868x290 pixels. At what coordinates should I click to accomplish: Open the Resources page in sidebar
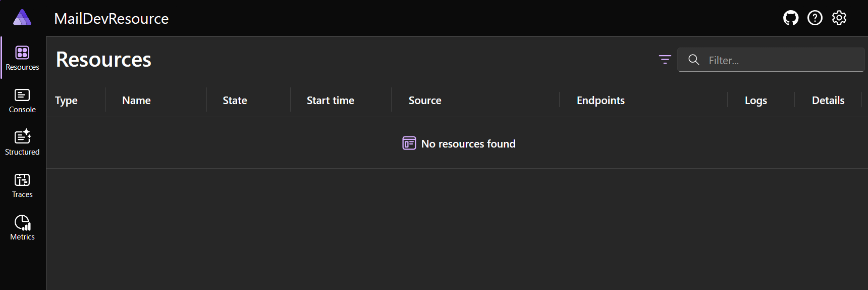[x=22, y=58]
